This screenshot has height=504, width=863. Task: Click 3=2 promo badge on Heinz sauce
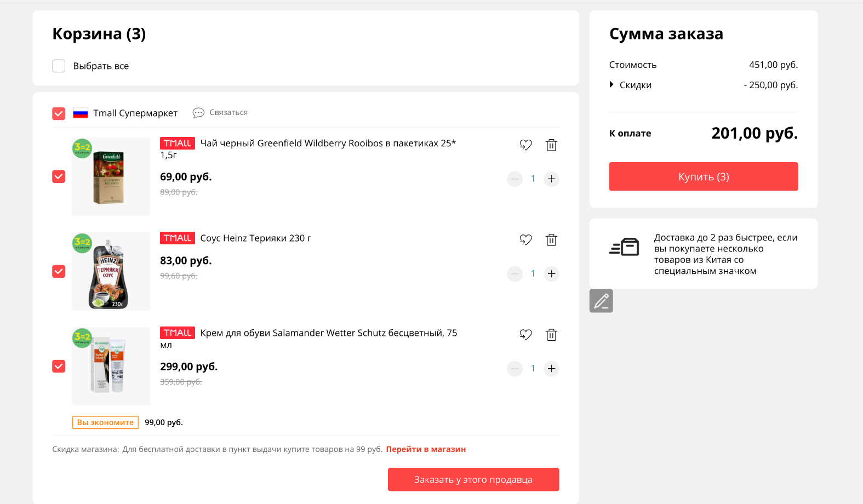(x=82, y=243)
